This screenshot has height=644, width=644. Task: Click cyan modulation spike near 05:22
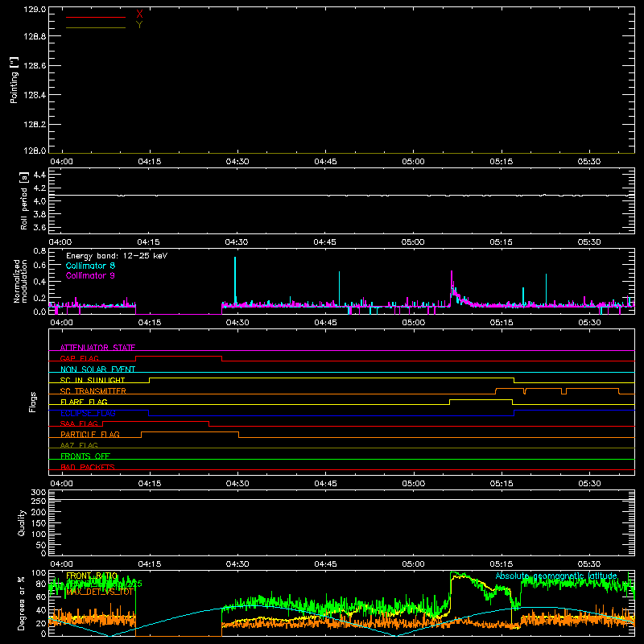(546, 289)
